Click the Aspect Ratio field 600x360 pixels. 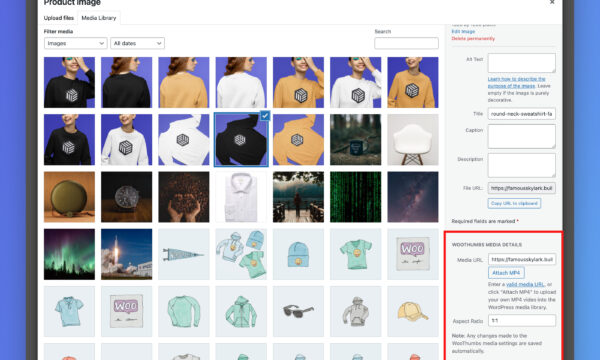[522, 321]
